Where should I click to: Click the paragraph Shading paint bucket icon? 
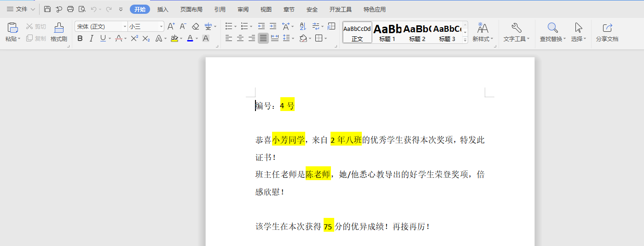[x=303, y=39]
